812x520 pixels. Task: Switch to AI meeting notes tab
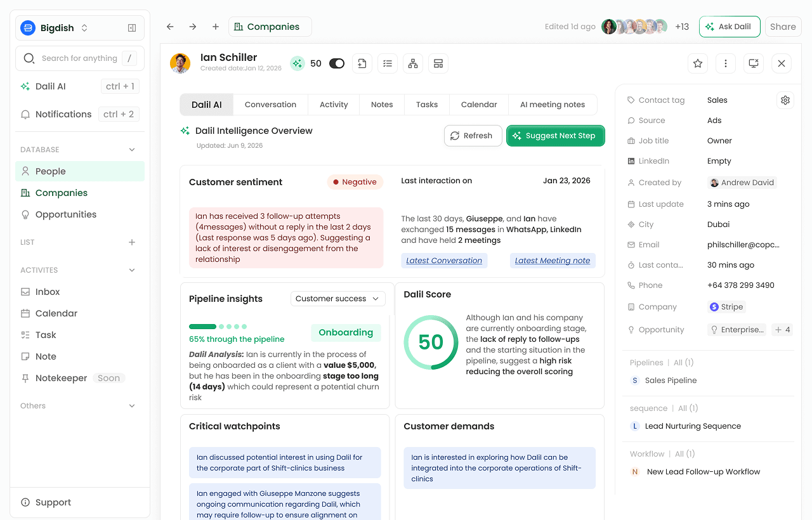coord(553,105)
